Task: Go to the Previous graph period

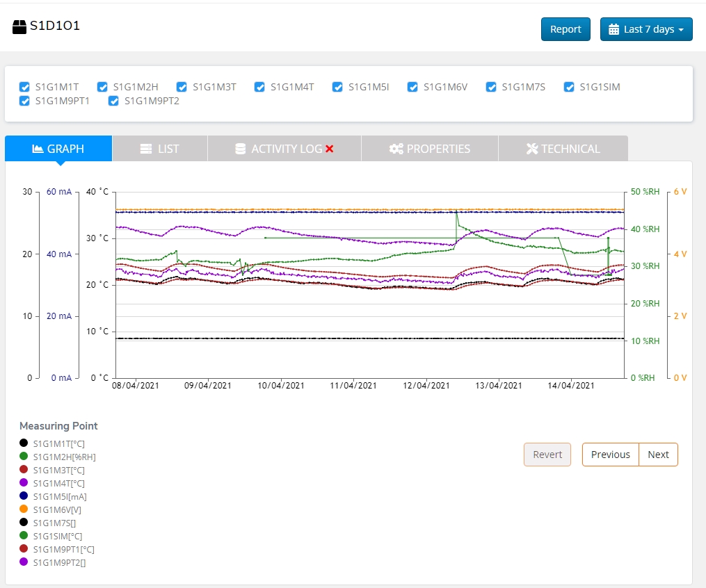Action: pos(610,455)
